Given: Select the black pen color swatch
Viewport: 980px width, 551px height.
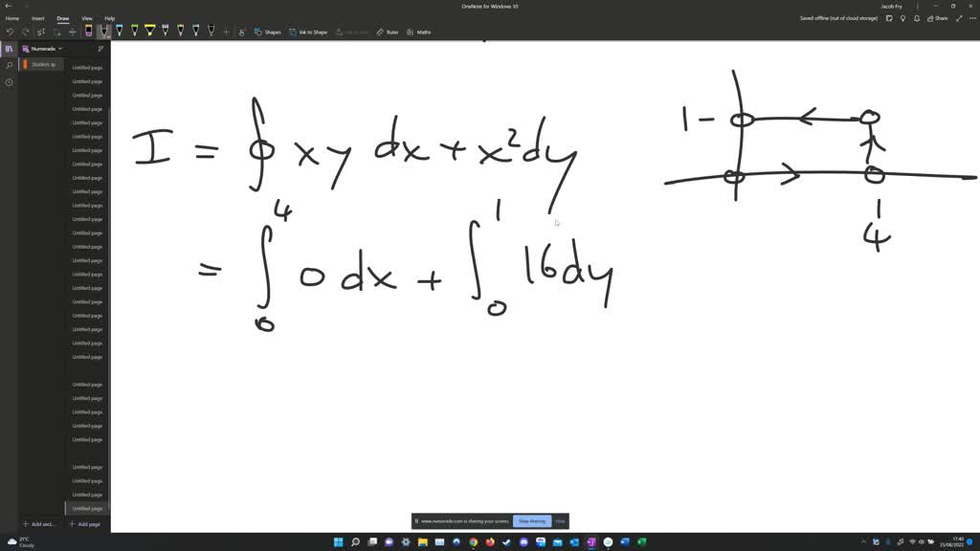Looking at the screenshot, I should tap(101, 30).
